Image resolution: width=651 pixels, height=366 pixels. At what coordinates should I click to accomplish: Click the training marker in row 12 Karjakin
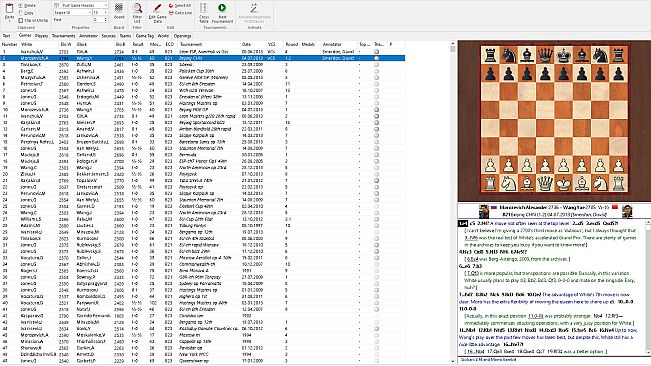[377, 123]
